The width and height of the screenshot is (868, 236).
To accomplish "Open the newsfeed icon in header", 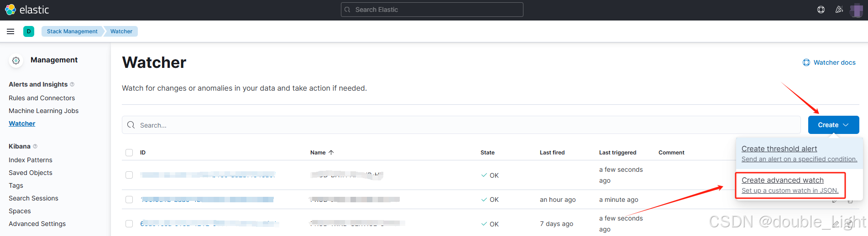I will [839, 10].
